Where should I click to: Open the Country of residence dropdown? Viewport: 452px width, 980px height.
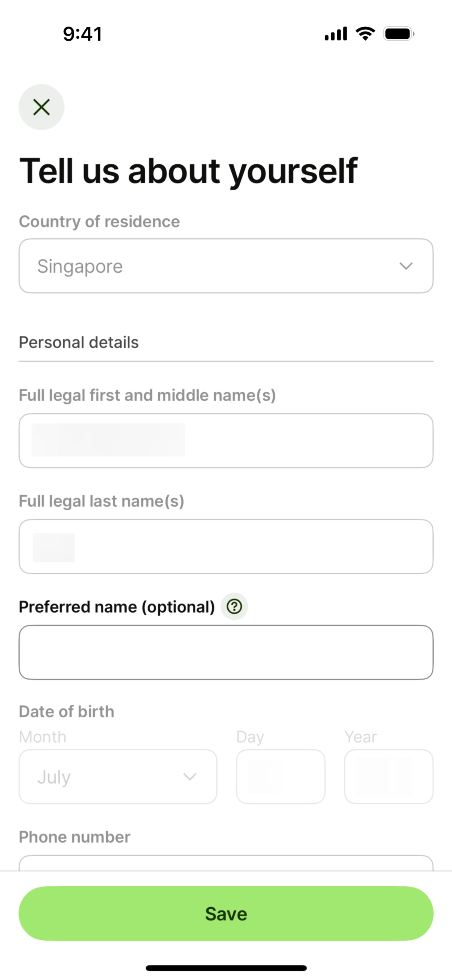pyautogui.click(x=226, y=266)
